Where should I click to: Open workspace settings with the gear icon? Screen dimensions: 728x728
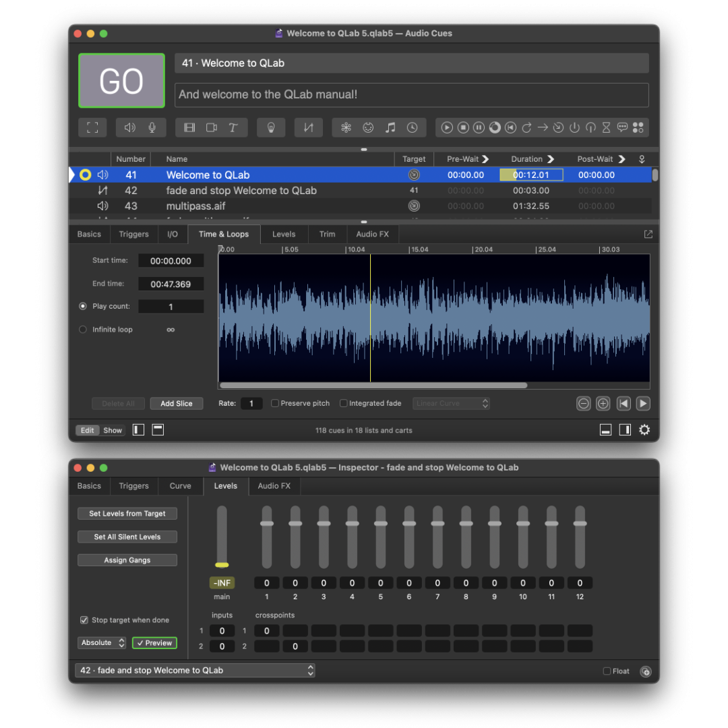click(x=644, y=430)
